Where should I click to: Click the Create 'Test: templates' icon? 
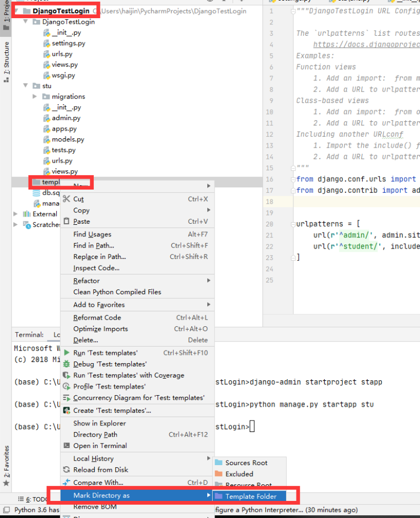pyautogui.click(x=67, y=411)
